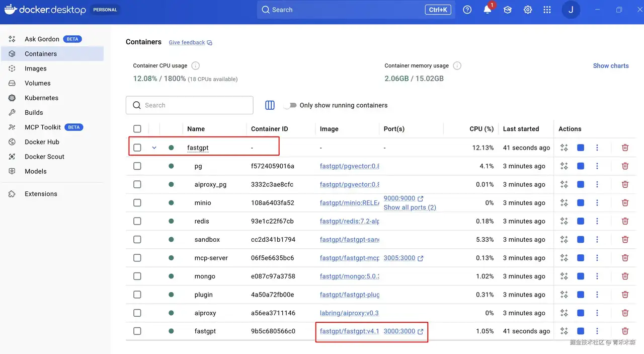This screenshot has width=644, height=354.
Task: Click the sandbox container name
Action: tap(207, 240)
